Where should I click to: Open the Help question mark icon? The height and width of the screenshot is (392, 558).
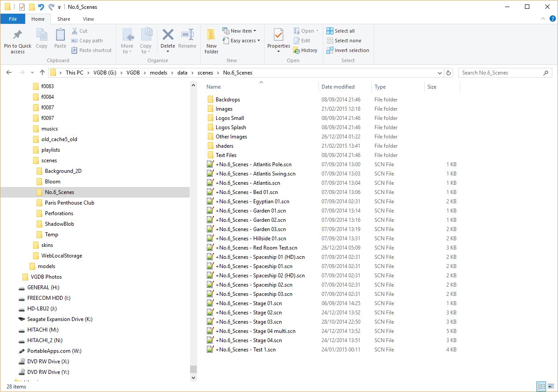(552, 19)
